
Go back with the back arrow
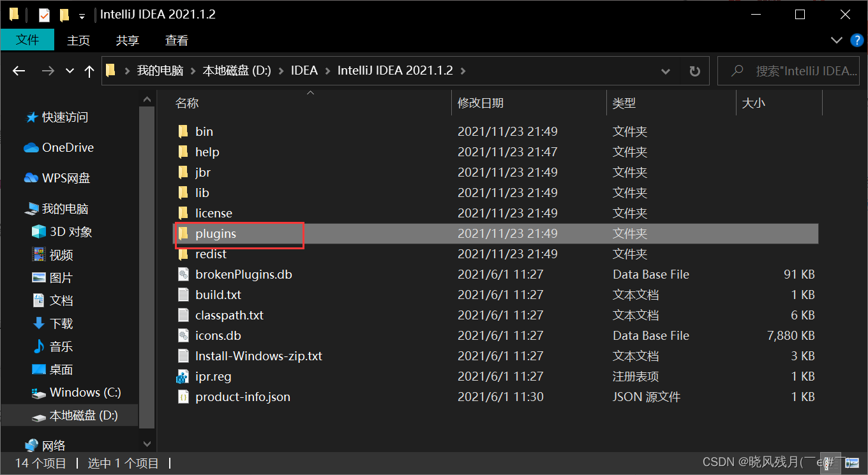click(19, 71)
